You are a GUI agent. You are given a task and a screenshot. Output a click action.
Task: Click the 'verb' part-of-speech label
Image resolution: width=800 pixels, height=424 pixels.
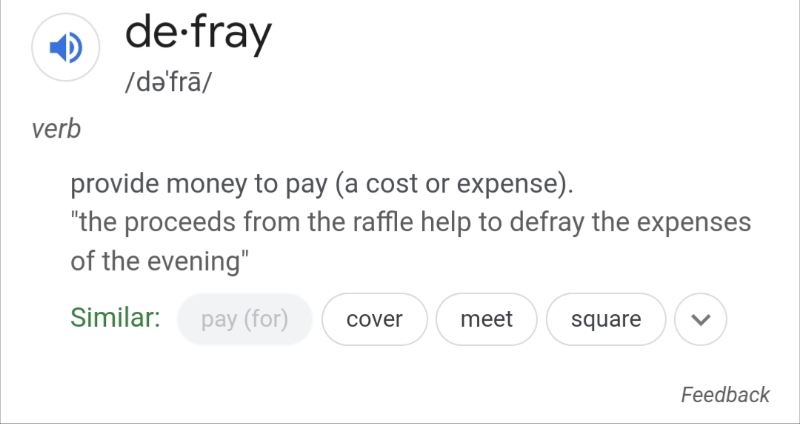[x=57, y=129]
